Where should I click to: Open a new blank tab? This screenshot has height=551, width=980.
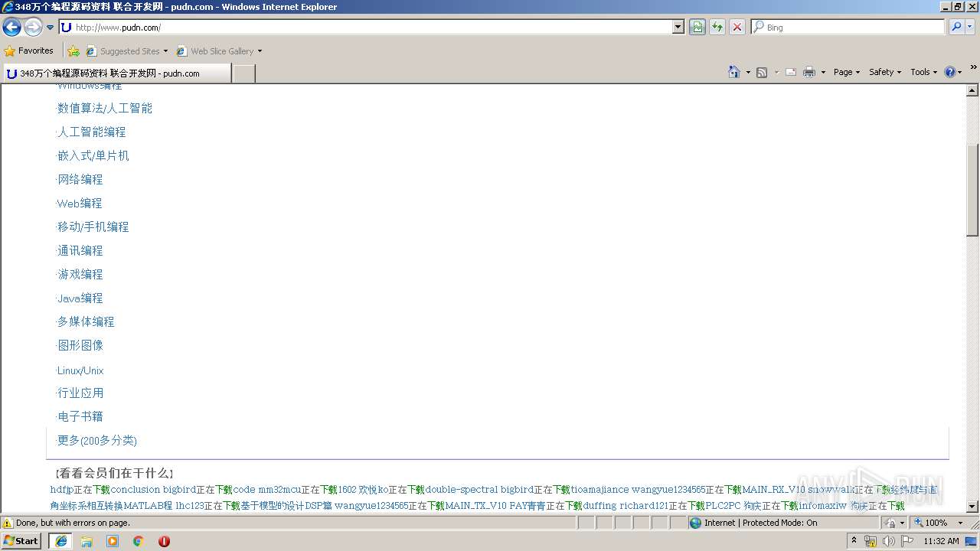(243, 73)
